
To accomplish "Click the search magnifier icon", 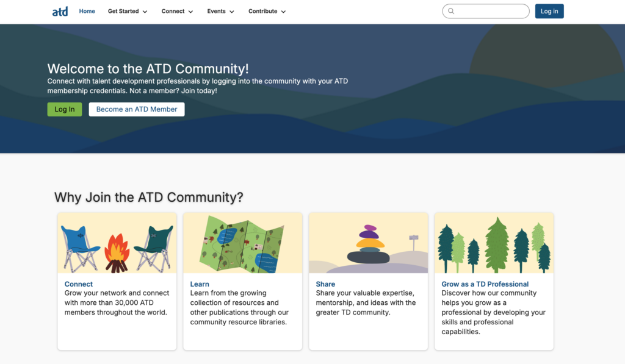I will click(451, 11).
